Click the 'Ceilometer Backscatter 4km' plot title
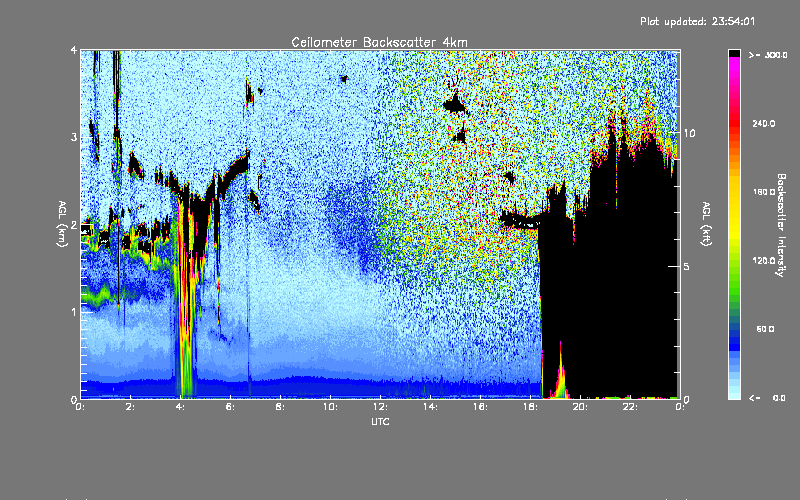 (379, 42)
